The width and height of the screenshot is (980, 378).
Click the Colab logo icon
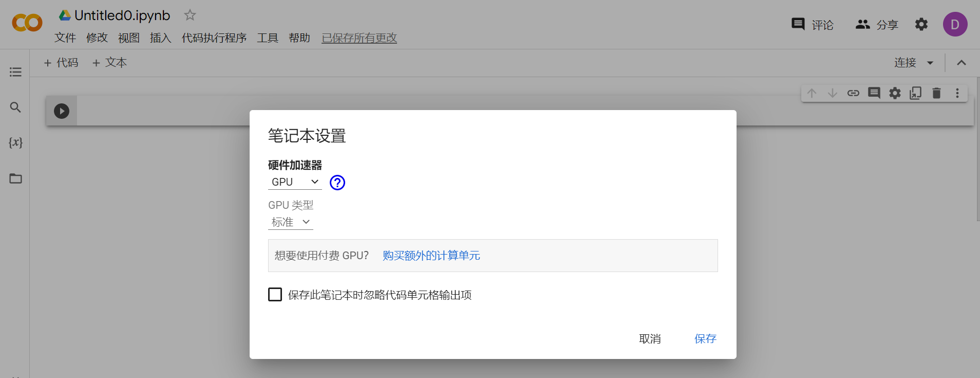[x=27, y=23]
